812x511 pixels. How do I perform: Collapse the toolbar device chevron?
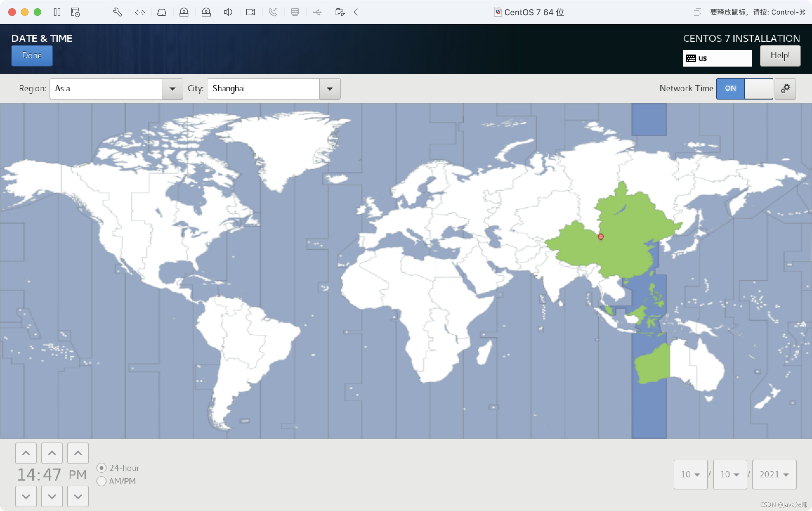(356, 12)
